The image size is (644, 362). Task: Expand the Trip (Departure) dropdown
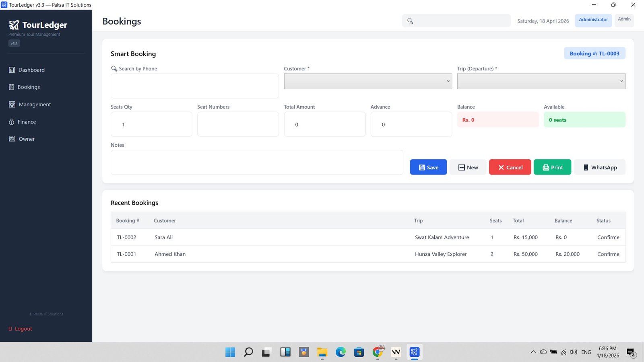point(541,81)
